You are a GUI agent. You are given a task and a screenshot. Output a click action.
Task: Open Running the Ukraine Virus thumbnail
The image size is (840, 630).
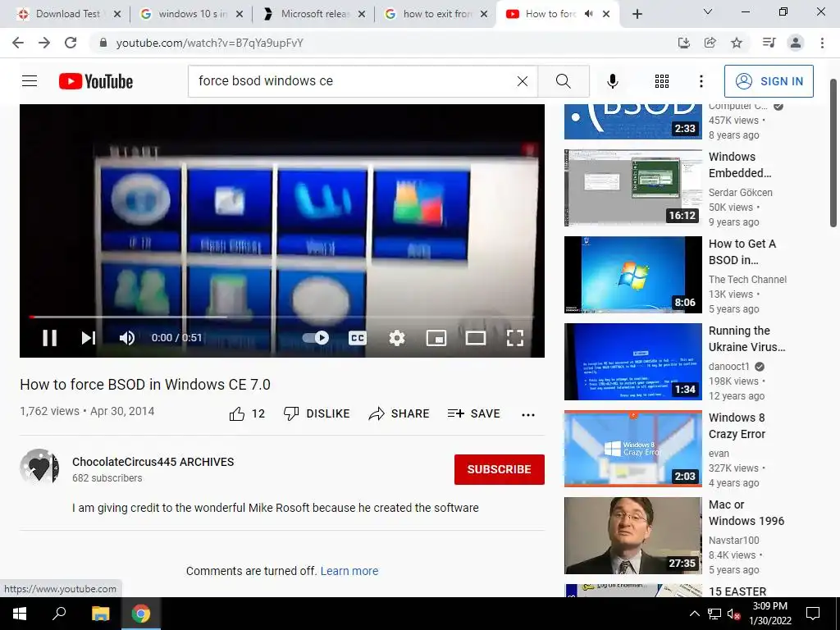(632, 362)
